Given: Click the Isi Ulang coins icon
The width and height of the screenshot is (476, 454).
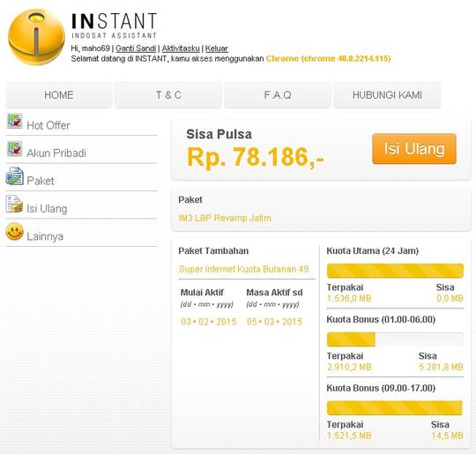Looking at the screenshot, I should (x=15, y=204).
